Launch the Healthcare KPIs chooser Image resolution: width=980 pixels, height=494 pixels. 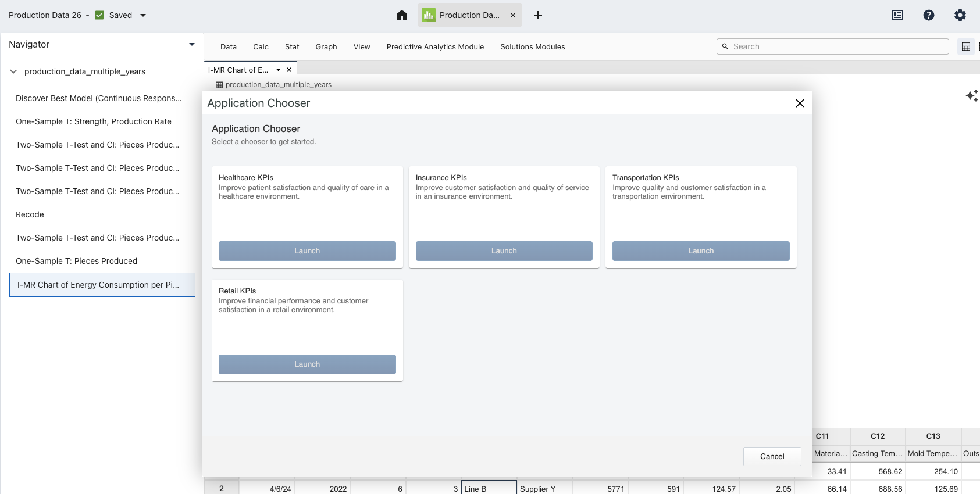[x=307, y=251]
